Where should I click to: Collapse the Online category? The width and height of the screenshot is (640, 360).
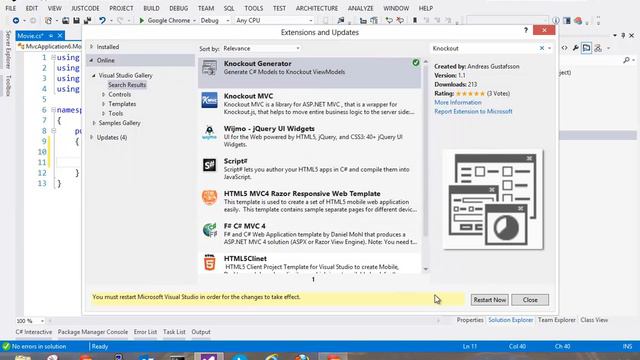(91, 60)
